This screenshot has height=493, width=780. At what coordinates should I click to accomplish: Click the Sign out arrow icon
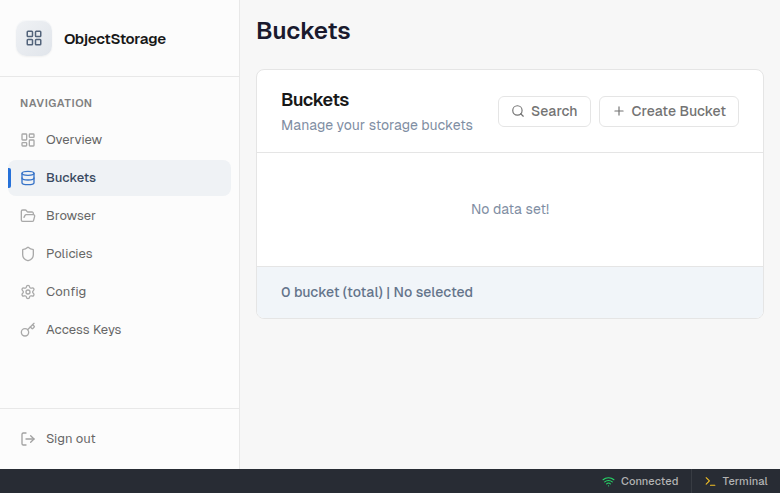coord(28,439)
